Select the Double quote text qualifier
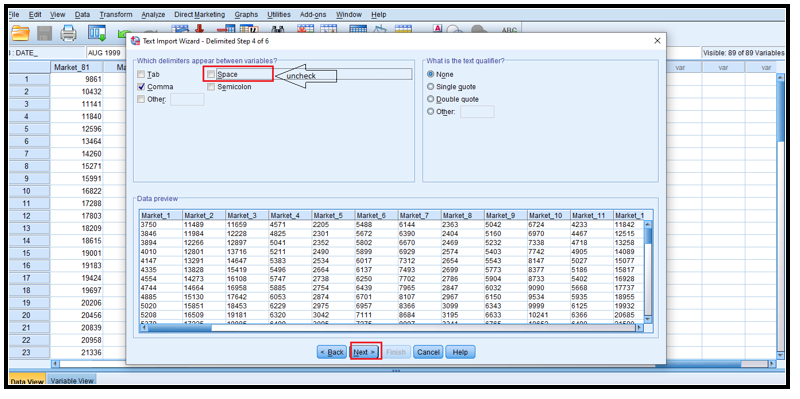 point(431,99)
